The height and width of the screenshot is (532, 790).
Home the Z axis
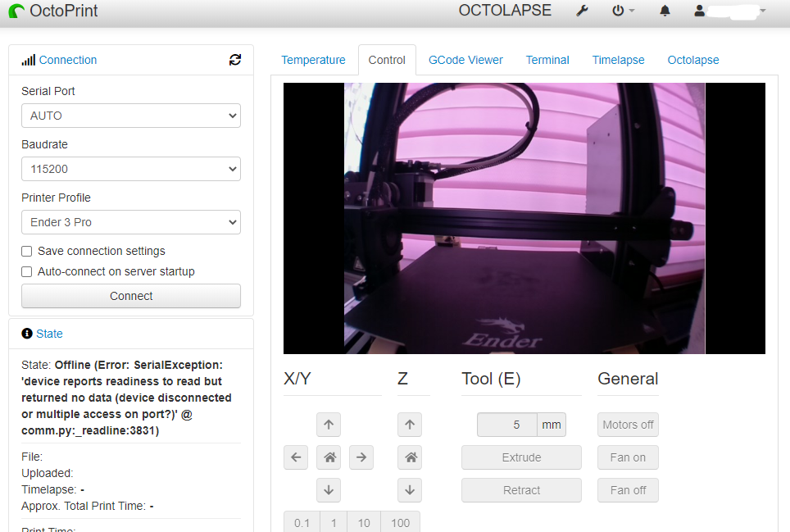click(410, 457)
